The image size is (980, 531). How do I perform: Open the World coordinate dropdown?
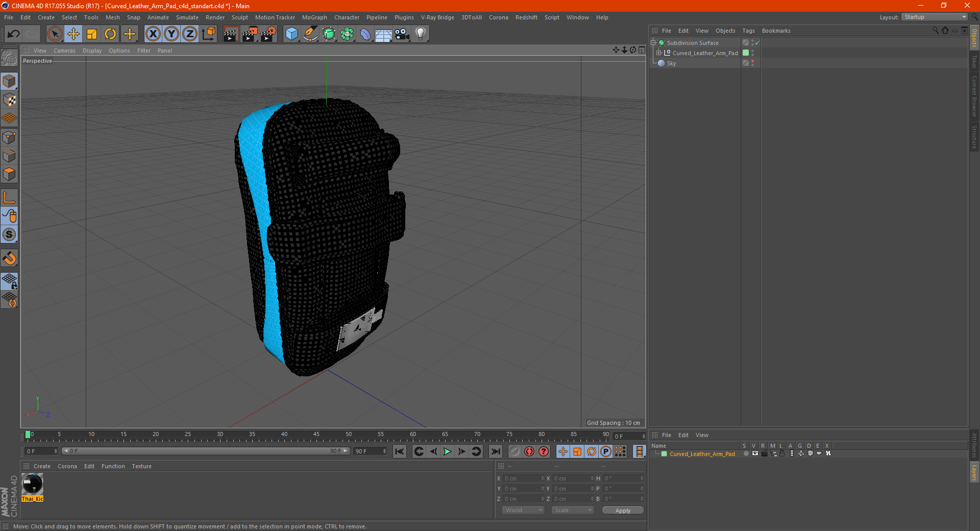coord(523,510)
